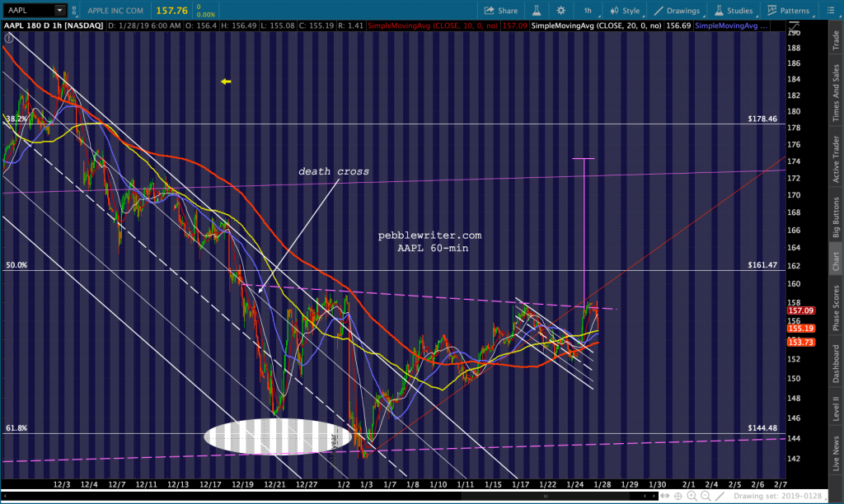Switch to the Chart side tab
The height and width of the screenshot is (504, 844).
tap(836, 261)
